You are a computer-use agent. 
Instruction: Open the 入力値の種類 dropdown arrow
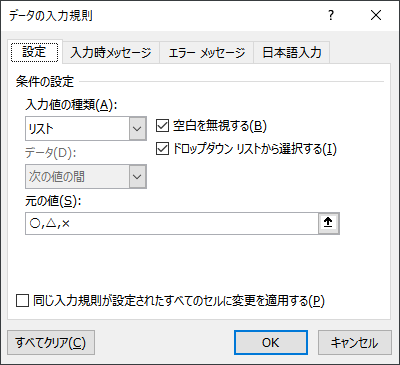[x=137, y=128]
